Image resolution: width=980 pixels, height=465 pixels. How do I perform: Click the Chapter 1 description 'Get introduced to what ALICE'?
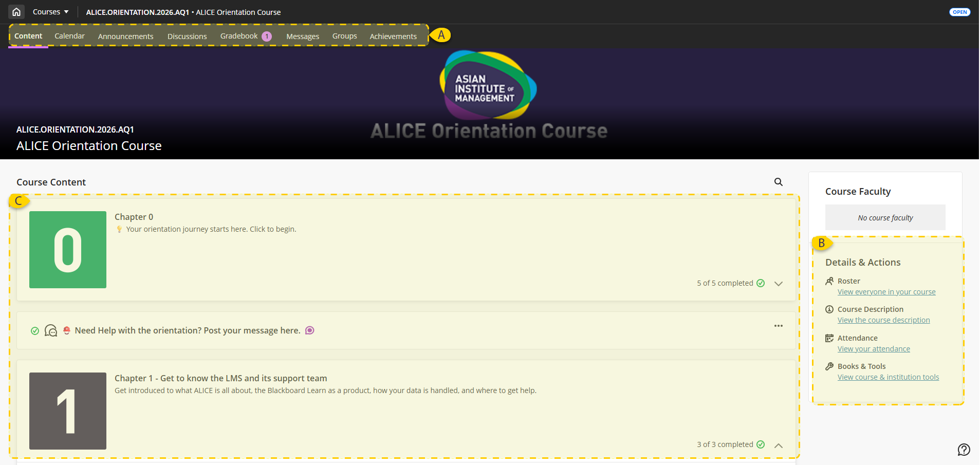pyautogui.click(x=325, y=390)
